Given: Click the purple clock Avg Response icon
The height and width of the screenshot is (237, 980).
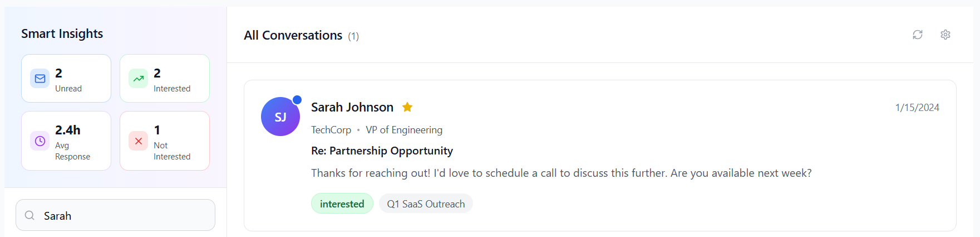Looking at the screenshot, I should point(40,141).
